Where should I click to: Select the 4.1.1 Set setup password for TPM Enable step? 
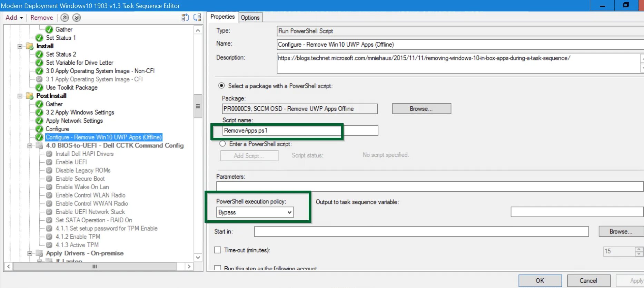pyautogui.click(x=107, y=228)
